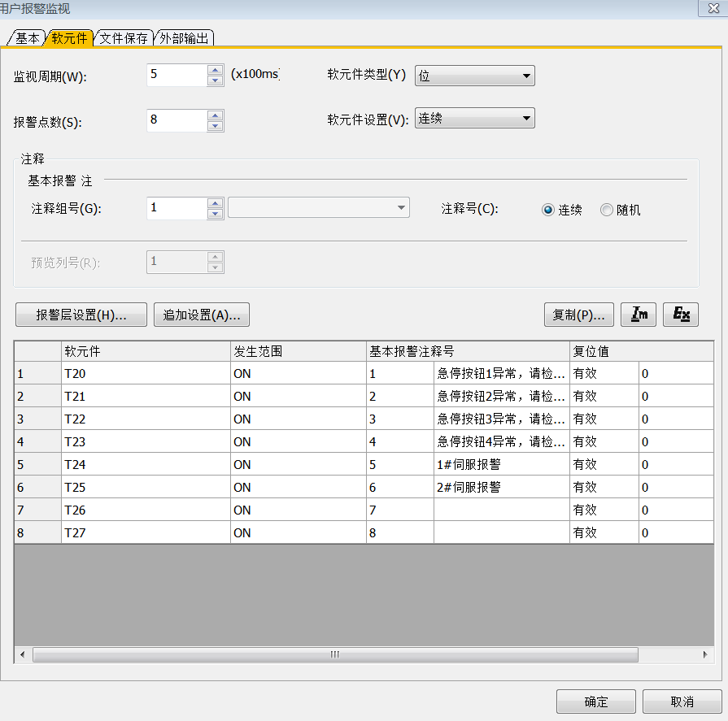Select the 连续 radio button for 注释号
The image size is (728, 721).
click(x=548, y=210)
